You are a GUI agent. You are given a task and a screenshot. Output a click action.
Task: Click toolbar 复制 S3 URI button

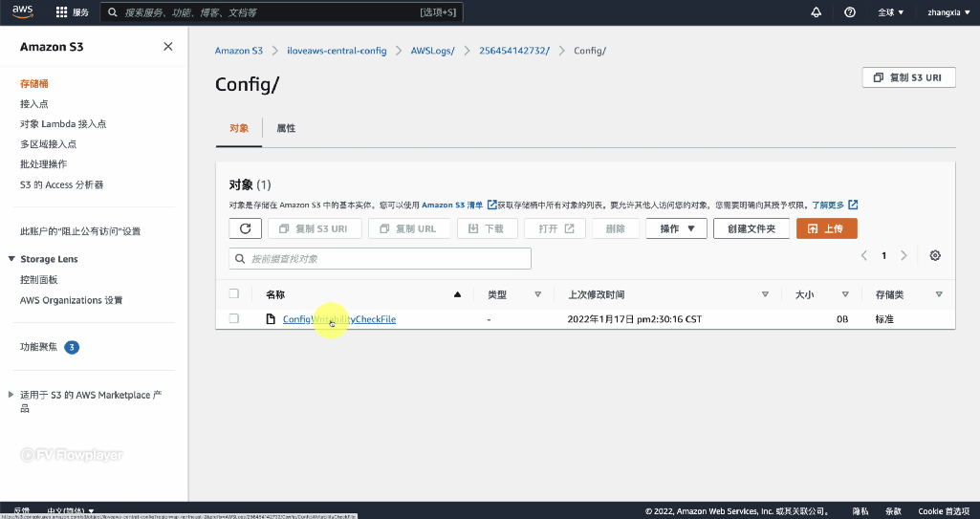[x=315, y=228]
